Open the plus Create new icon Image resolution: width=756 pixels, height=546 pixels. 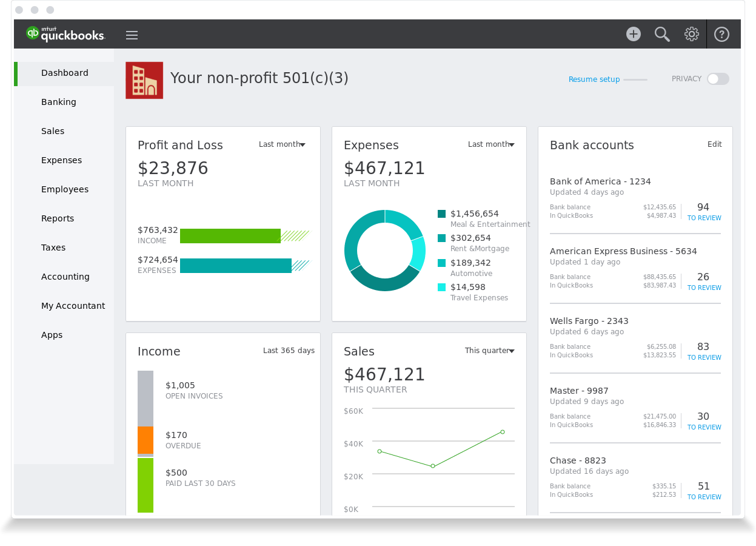pos(633,34)
